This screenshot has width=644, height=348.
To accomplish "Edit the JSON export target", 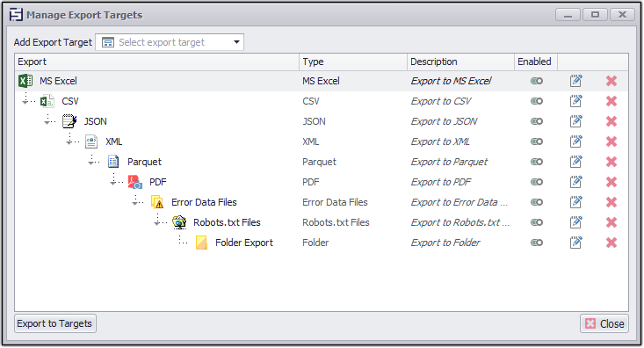I will click(575, 121).
